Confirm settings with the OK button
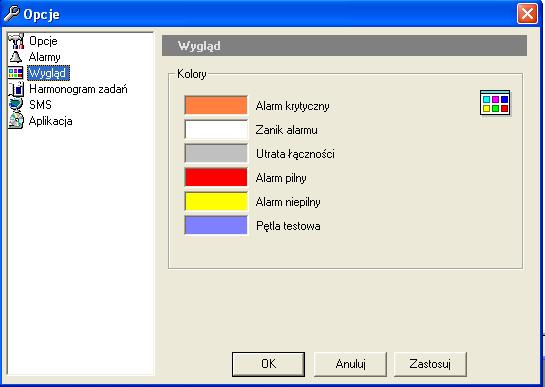545x387 pixels. click(x=268, y=364)
